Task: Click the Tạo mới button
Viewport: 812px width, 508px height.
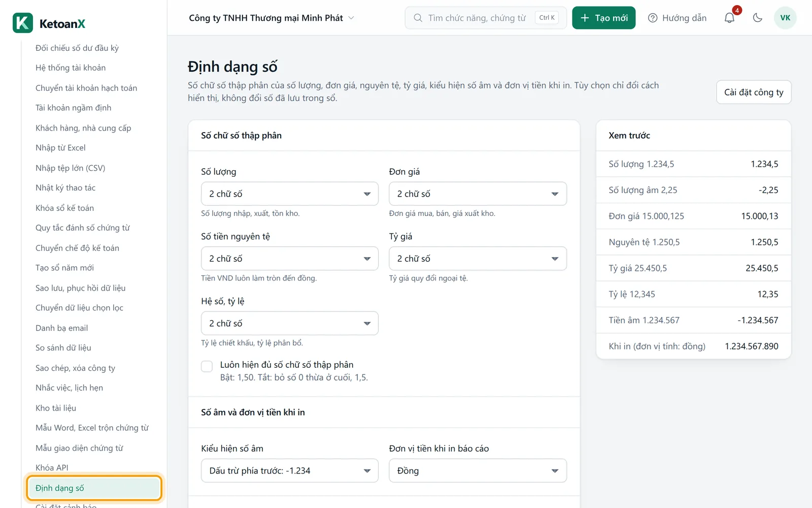Action: pyautogui.click(x=603, y=18)
